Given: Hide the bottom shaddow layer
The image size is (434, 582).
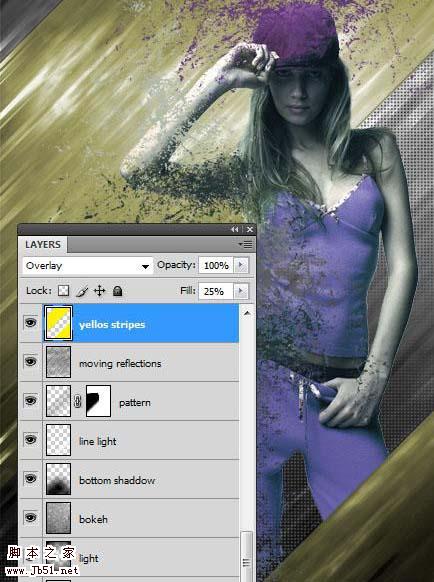Looking at the screenshot, I should 30,479.
